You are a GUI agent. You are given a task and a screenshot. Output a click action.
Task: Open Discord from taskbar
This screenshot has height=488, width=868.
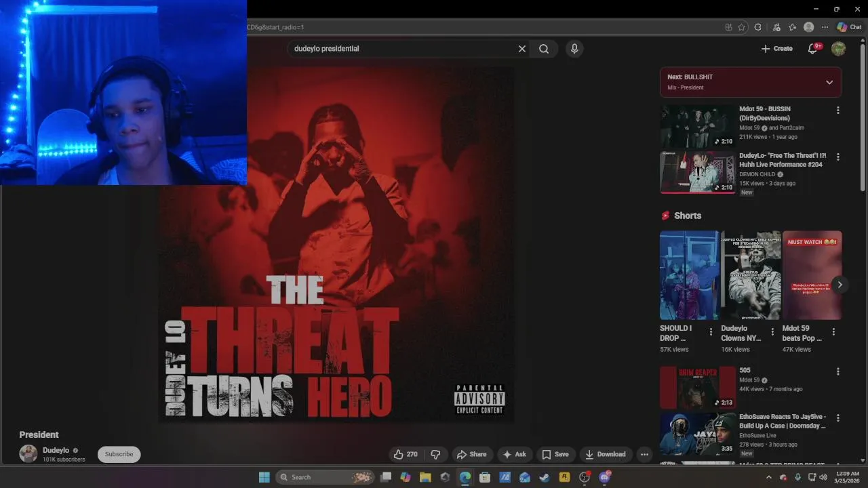[604, 477]
